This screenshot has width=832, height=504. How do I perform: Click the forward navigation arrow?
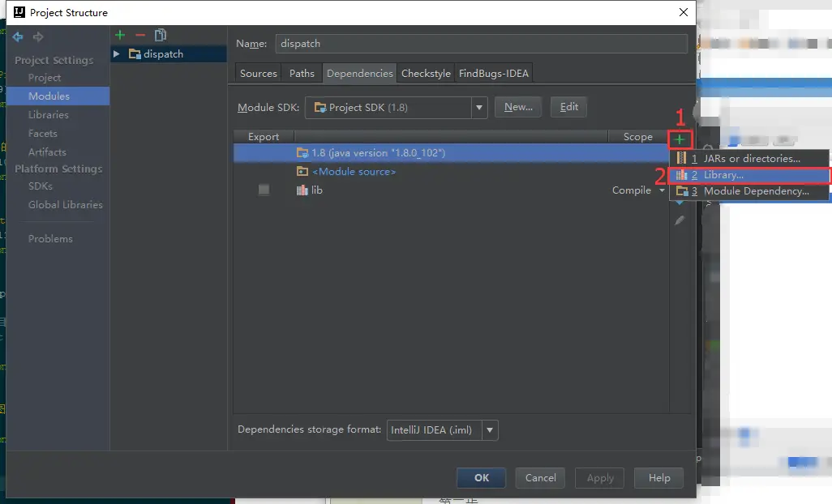coord(37,36)
